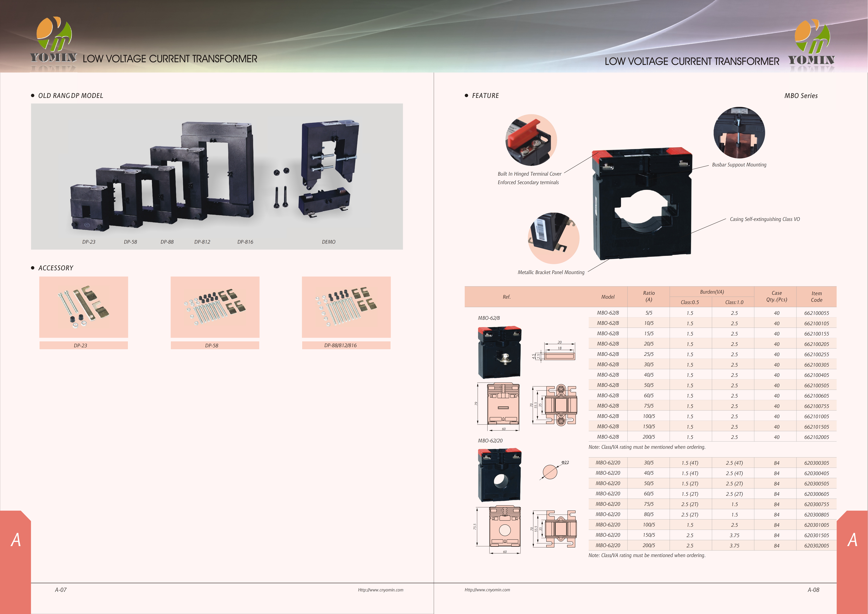Click the 'Burden(VA)' table column header
Screen dimensions: 868x614
click(712, 292)
